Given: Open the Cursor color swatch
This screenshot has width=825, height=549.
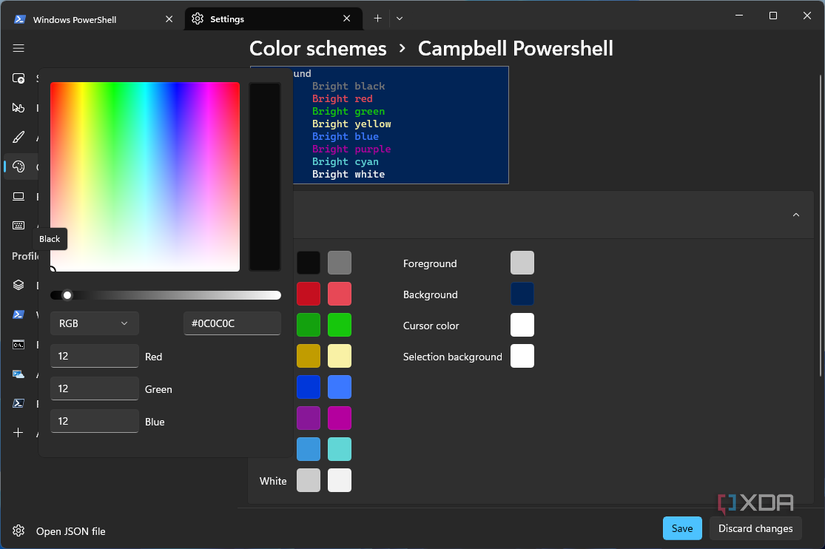Looking at the screenshot, I should tap(522, 325).
